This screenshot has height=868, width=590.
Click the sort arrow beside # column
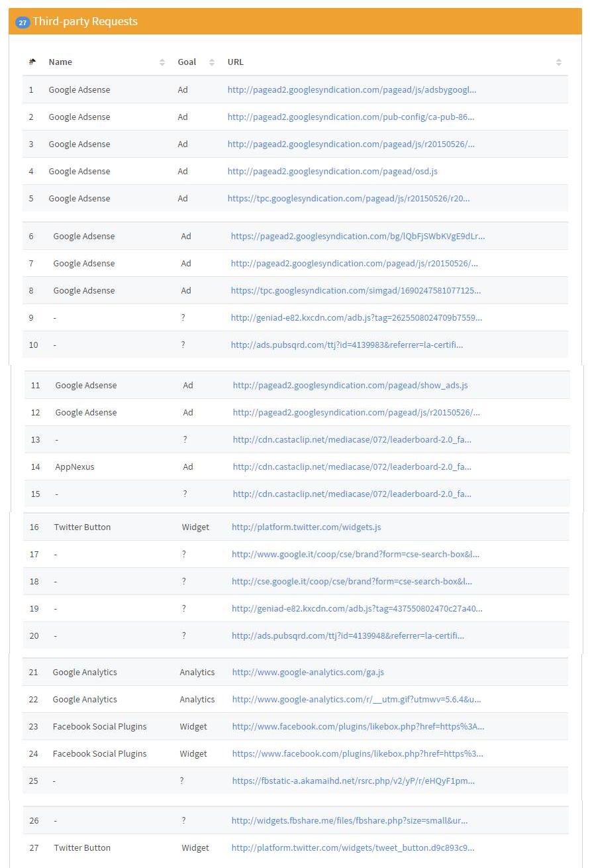click(x=32, y=62)
